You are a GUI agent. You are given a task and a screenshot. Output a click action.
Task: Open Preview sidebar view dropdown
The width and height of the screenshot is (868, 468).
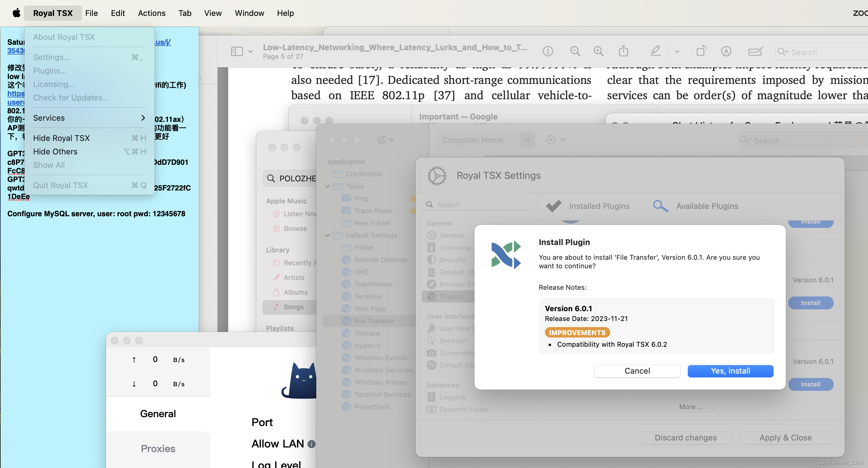250,51
